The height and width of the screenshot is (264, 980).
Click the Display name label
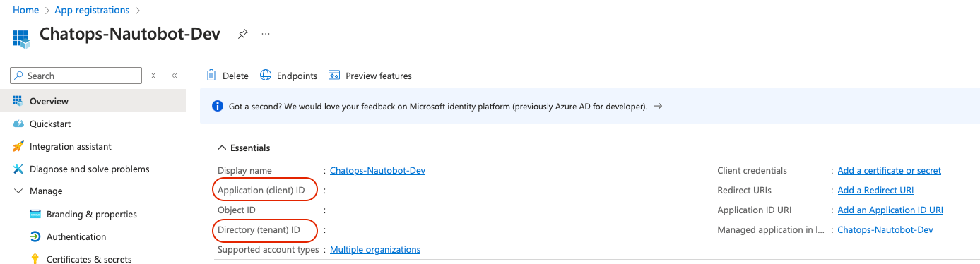(x=244, y=170)
